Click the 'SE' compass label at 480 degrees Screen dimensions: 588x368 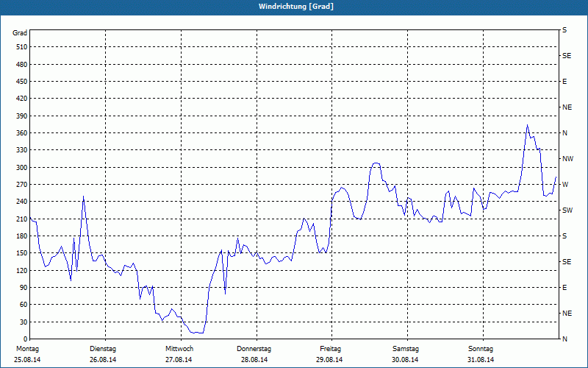tap(567, 56)
